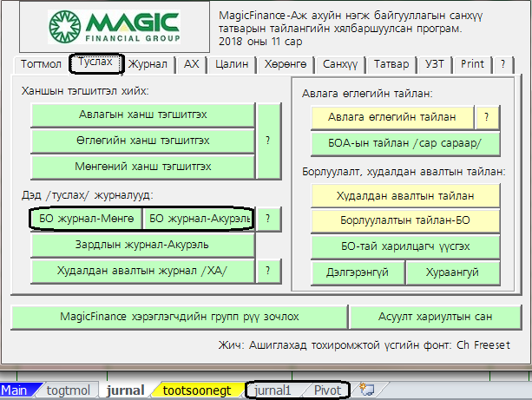Click the ? next to Худалдан авалтын журнал

[269, 272]
